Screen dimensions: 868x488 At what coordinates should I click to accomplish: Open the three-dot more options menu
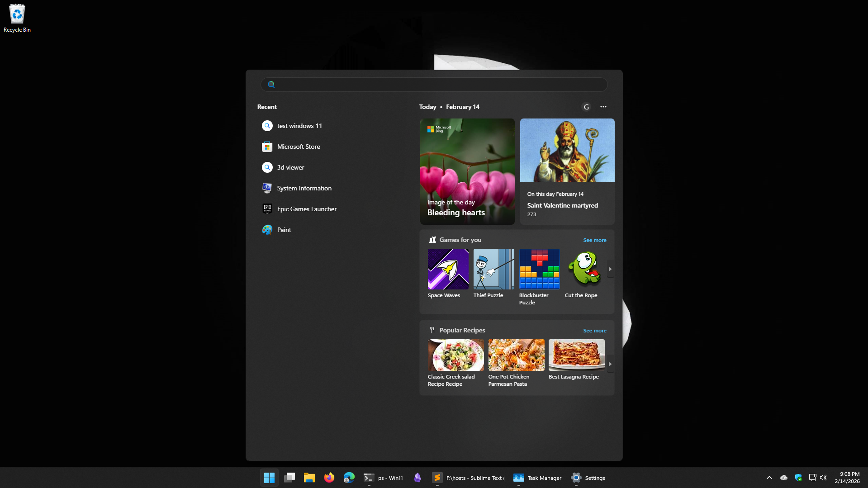coord(603,107)
